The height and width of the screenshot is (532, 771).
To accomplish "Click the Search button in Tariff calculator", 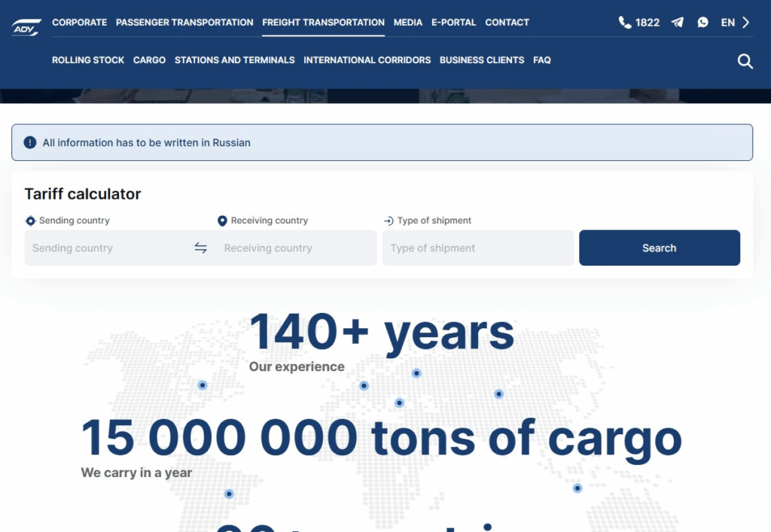I will click(660, 248).
